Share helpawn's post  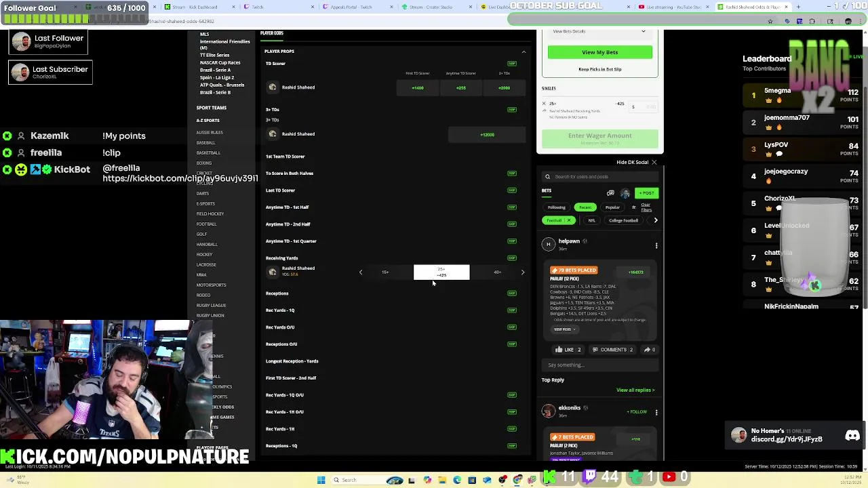coord(649,350)
